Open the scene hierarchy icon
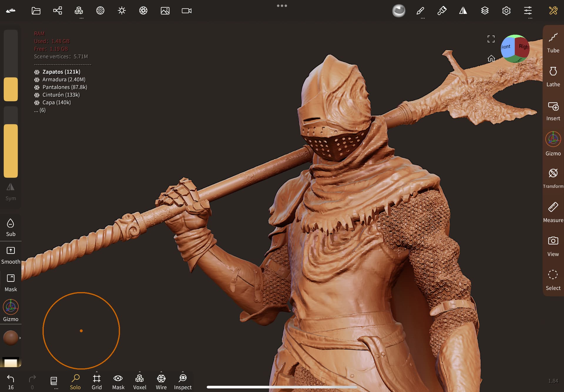Image resolution: width=564 pixels, height=392 pixels. pos(58,11)
